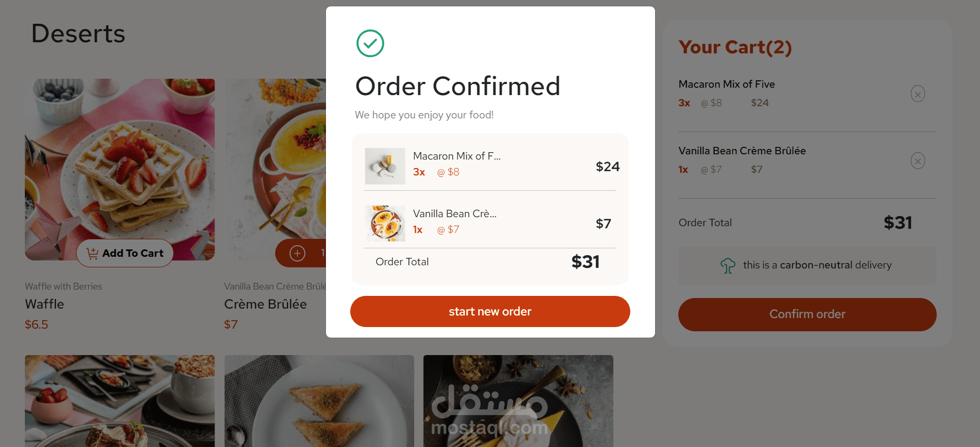
Task: Increase Crème Brûlée quantity with plus icon
Action: [297, 254]
